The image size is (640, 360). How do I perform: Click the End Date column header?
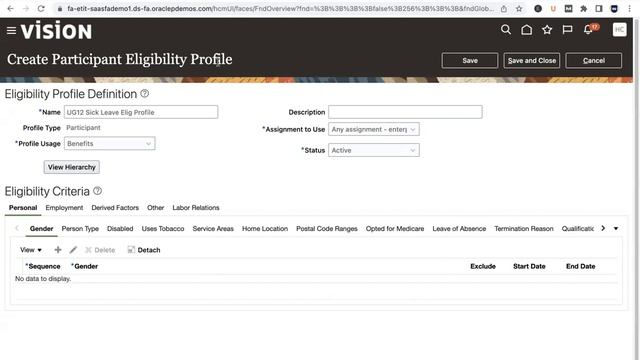click(x=580, y=266)
